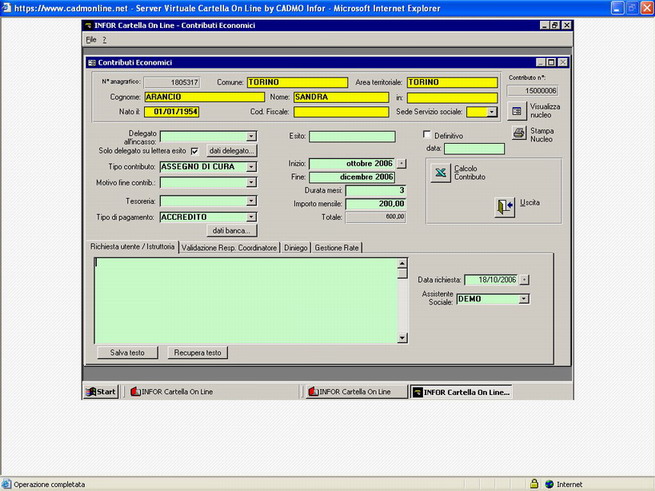Click the Nato il date field

click(171, 112)
